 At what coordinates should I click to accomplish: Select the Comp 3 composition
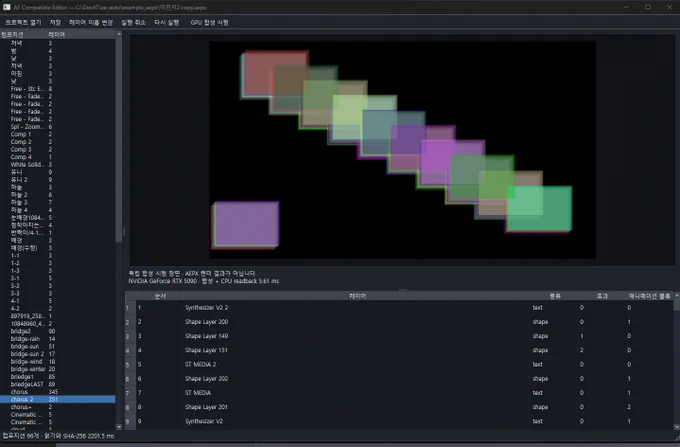tap(58, 150)
